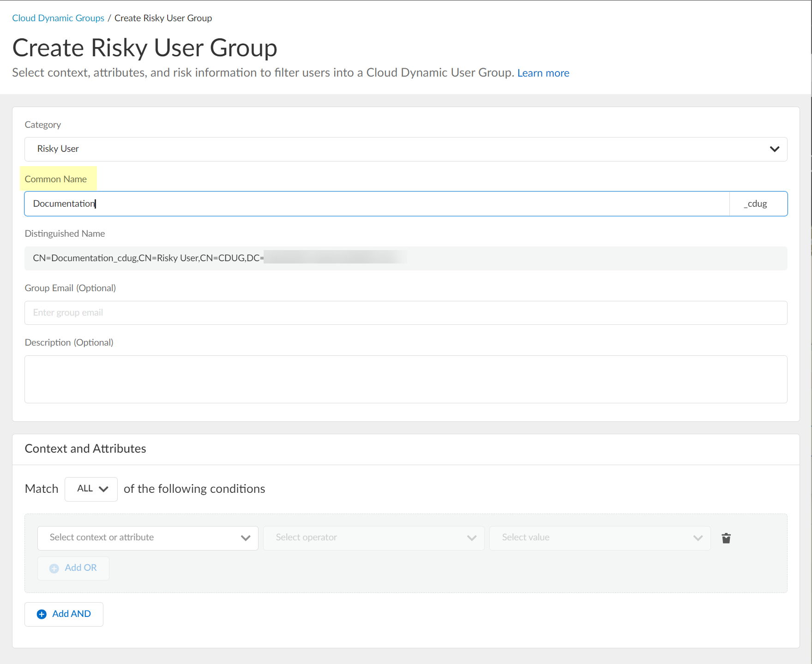Viewport: 812px width, 664px height.
Task: Click the Category dropdown chevron arrow
Action: click(x=774, y=149)
